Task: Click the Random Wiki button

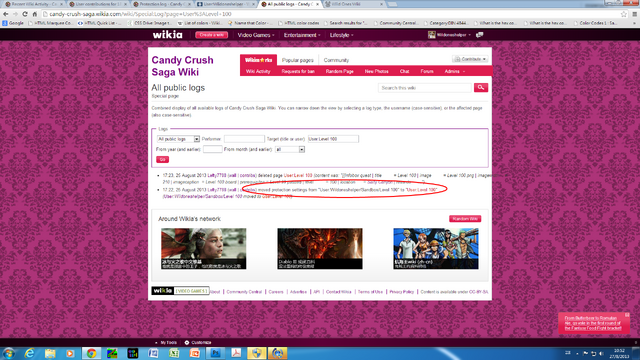Action: (465, 219)
